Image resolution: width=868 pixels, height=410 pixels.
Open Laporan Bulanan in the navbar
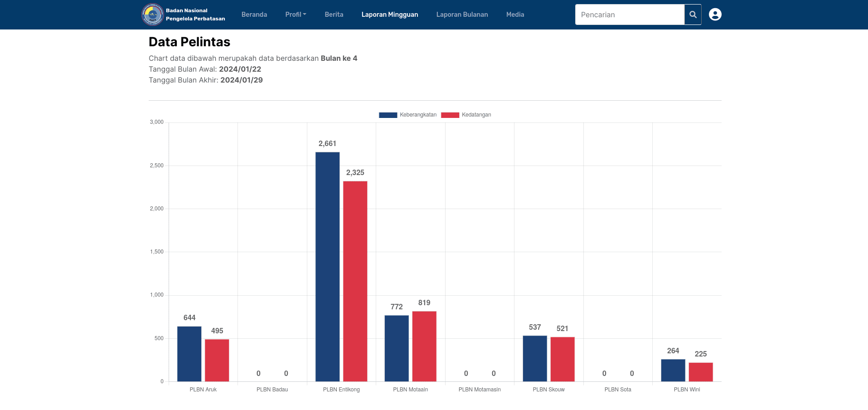462,15
